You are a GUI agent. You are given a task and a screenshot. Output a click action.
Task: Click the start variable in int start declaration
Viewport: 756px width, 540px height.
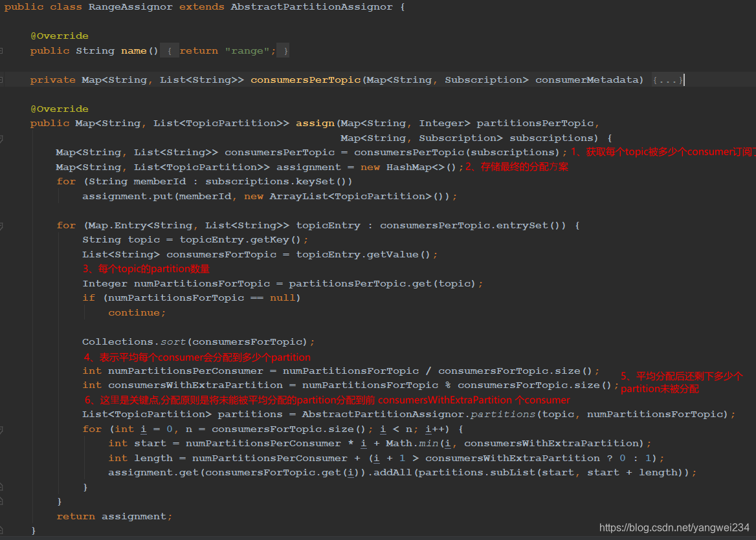(150, 444)
